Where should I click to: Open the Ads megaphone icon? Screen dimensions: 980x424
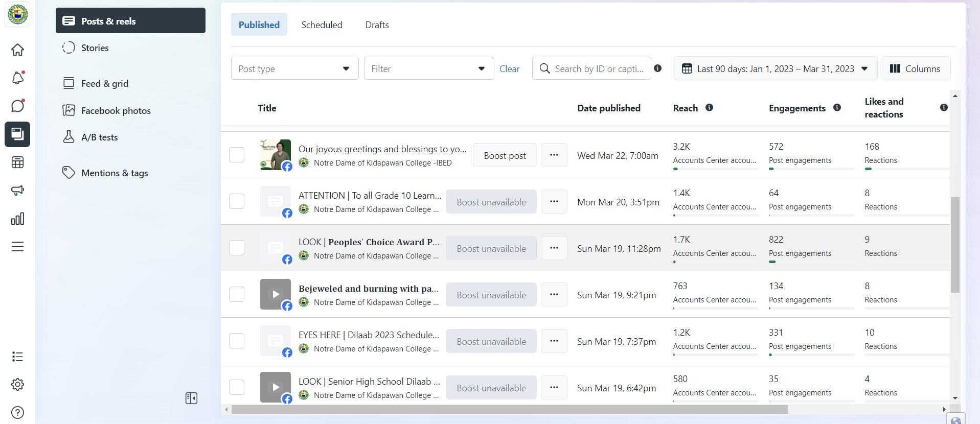coord(17,191)
